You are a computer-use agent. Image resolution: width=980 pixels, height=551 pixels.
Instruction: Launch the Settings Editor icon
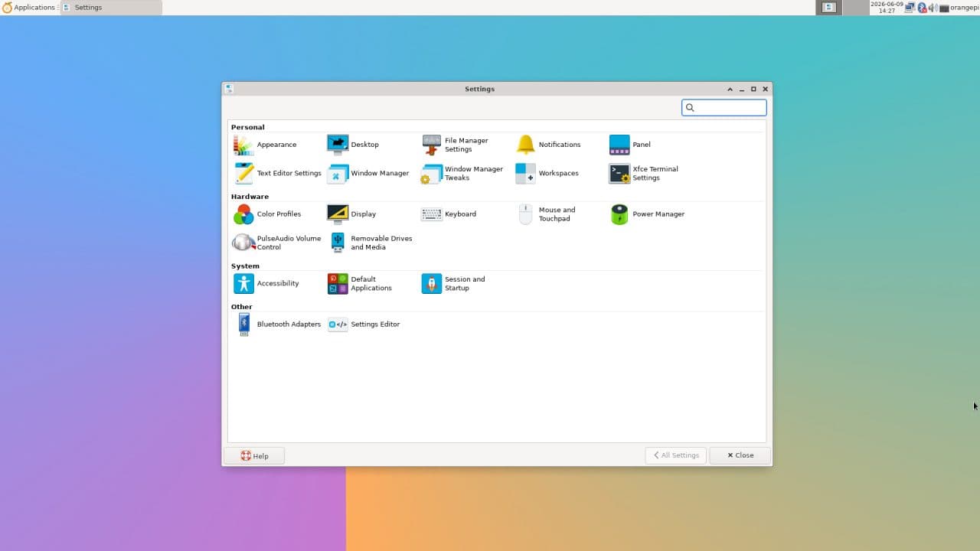338,324
